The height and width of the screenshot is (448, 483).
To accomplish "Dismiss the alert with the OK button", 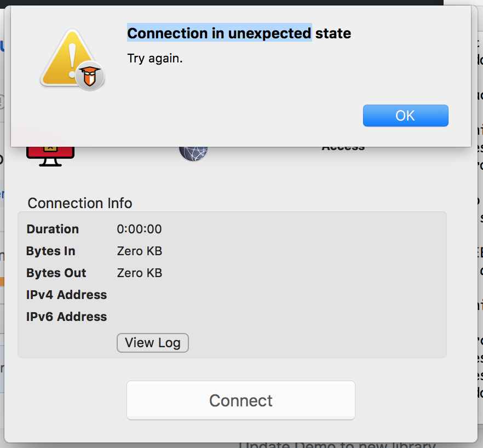I will (x=405, y=116).
